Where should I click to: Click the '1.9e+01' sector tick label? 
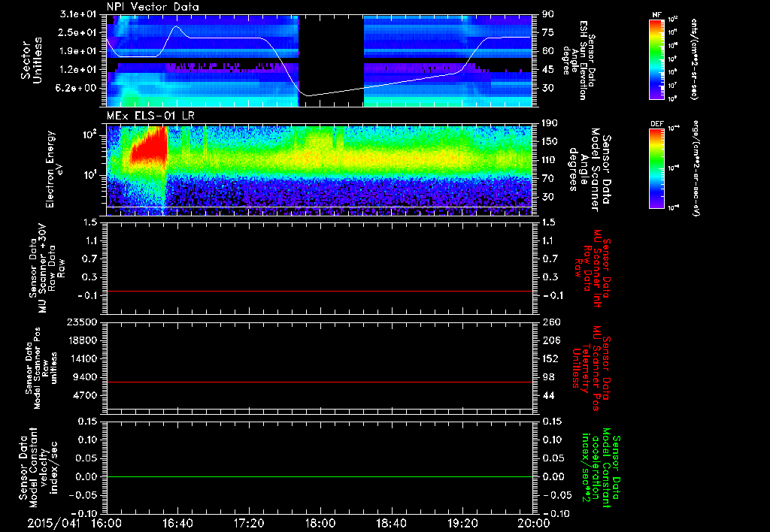pyautogui.click(x=78, y=51)
